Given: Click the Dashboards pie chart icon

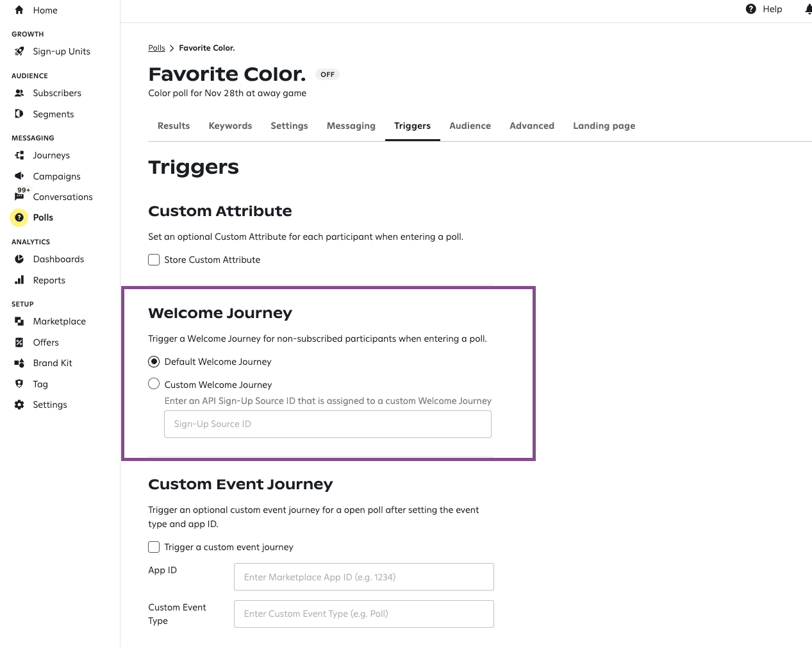Looking at the screenshot, I should [x=19, y=259].
